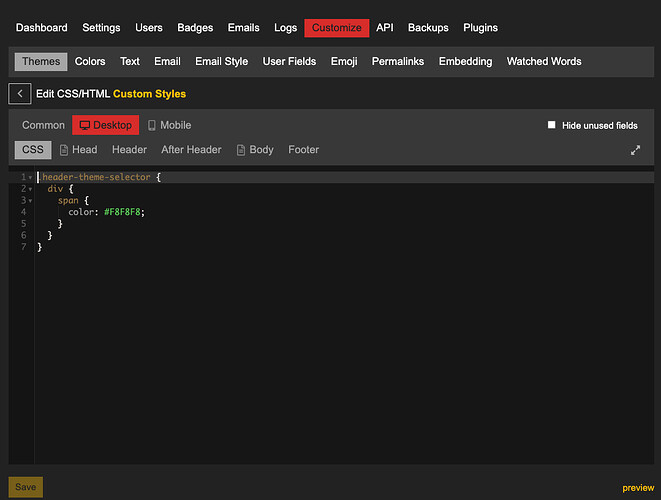Select the Themes sub-tab
Image resolution: width=661 pixels, height=500 pixels.
(41, 62)
